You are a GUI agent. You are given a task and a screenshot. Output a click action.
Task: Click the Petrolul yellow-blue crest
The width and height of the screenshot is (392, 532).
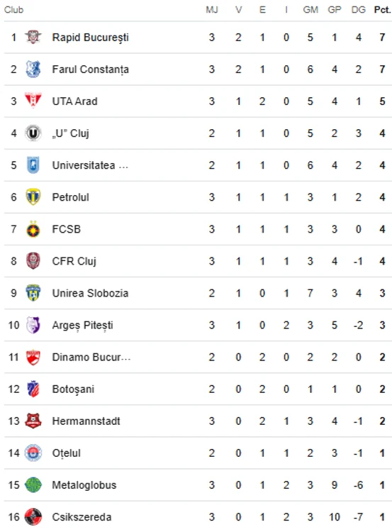33,197
